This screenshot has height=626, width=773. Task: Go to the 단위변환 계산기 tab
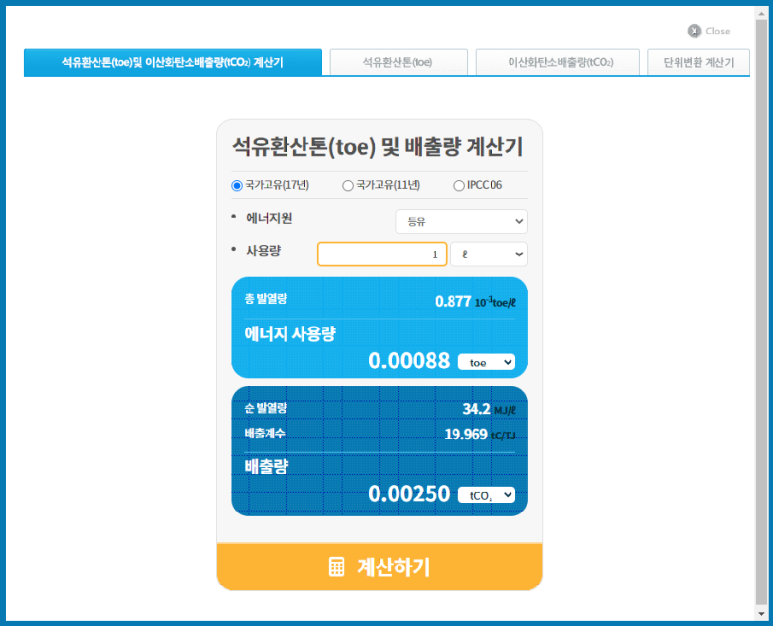698,62
